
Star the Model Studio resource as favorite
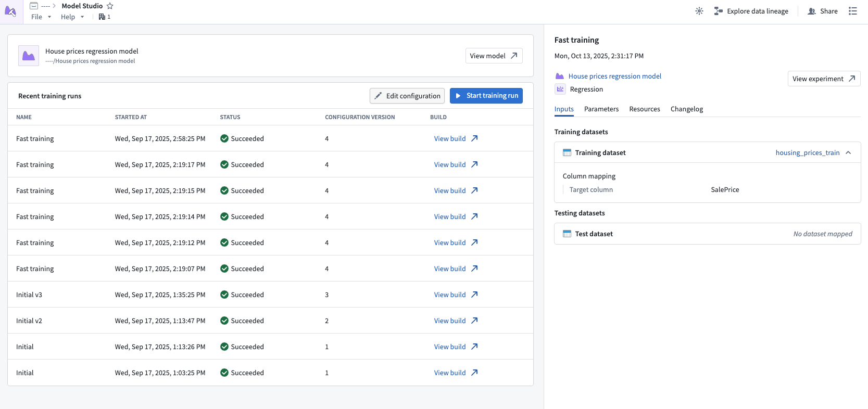click(x=110, y=6)
